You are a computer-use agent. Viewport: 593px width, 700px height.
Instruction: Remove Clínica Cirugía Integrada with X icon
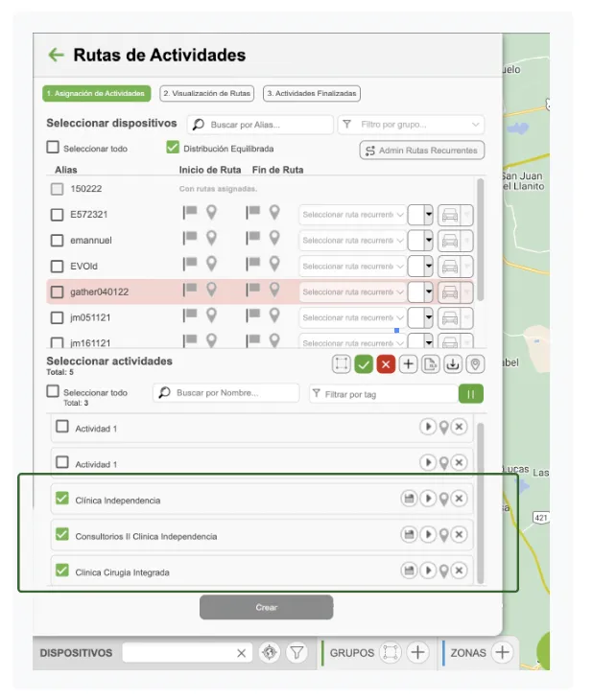459,571
